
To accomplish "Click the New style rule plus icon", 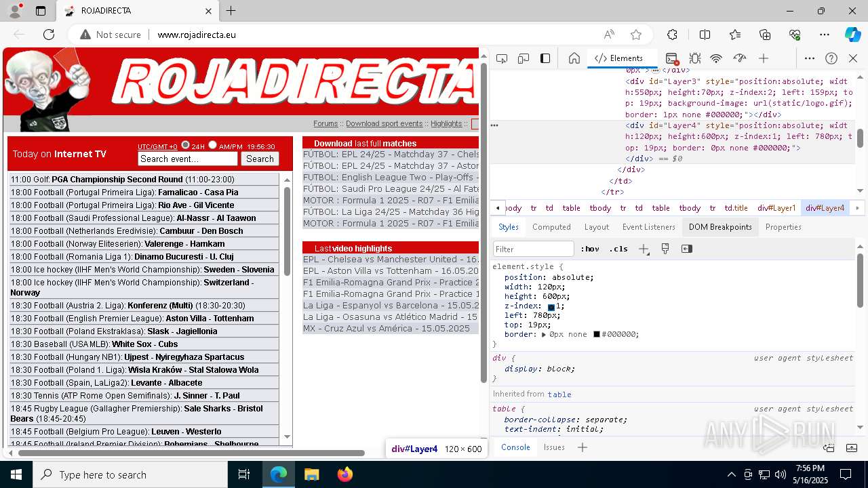I will (x=644, y=249).
